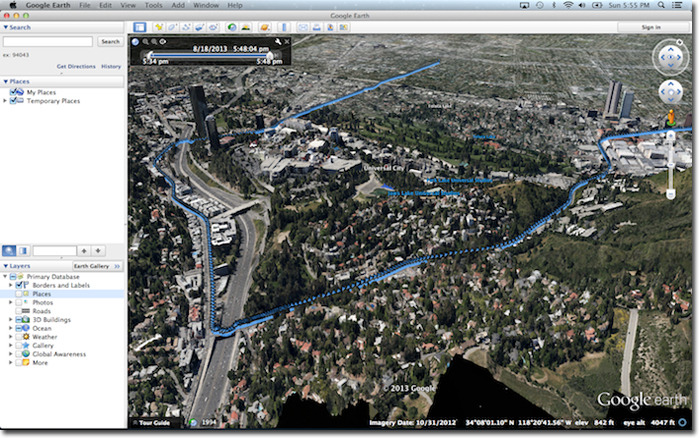Open Spotlight search in the menu bar

661,5
